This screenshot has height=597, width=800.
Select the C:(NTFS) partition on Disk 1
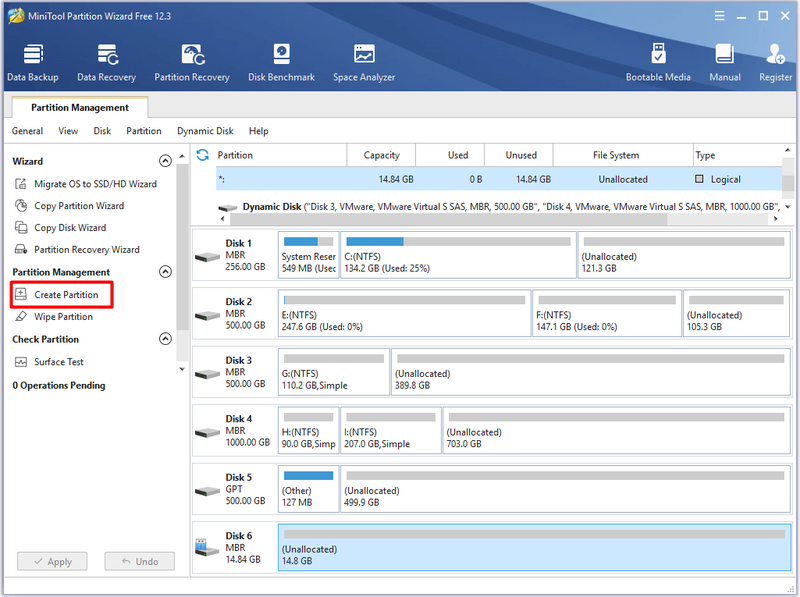pos(458,255)
